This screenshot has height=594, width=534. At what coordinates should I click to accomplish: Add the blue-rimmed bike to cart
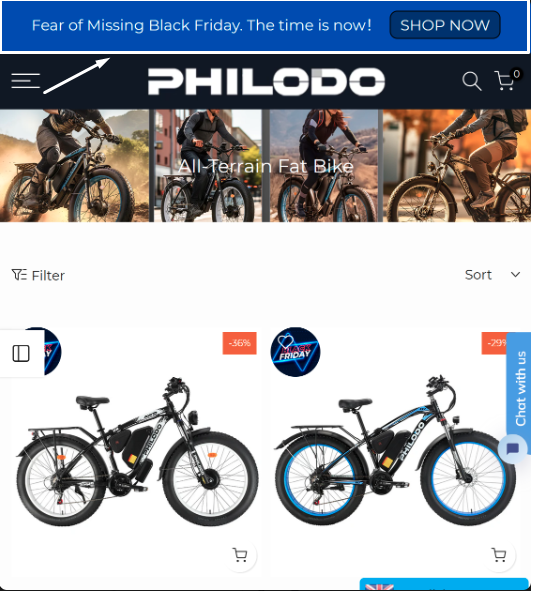(499, 556)
